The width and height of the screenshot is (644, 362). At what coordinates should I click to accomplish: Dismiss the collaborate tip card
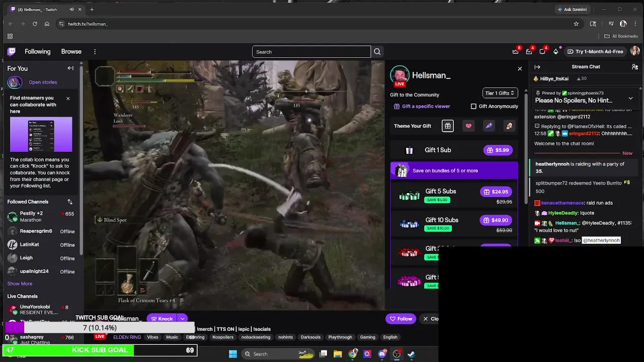pyautogui.click(x=68, y=99)
